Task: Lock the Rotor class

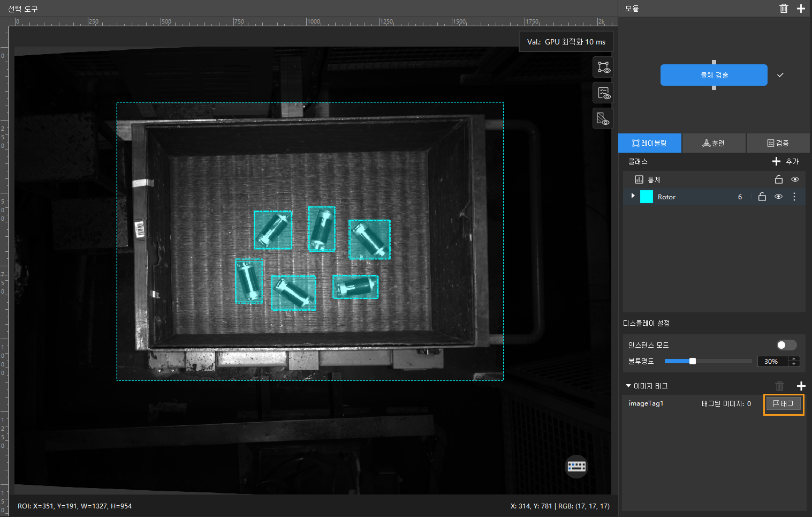Action: tap(762, 197)
